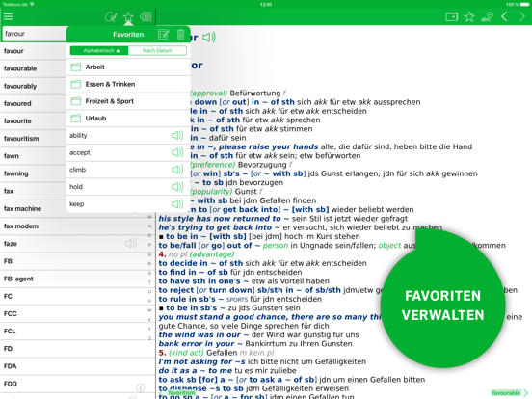The width and height of the screenshot is (532, 399).
Task: Click the add flashcard icon at top right
Action: coord(452,16)
